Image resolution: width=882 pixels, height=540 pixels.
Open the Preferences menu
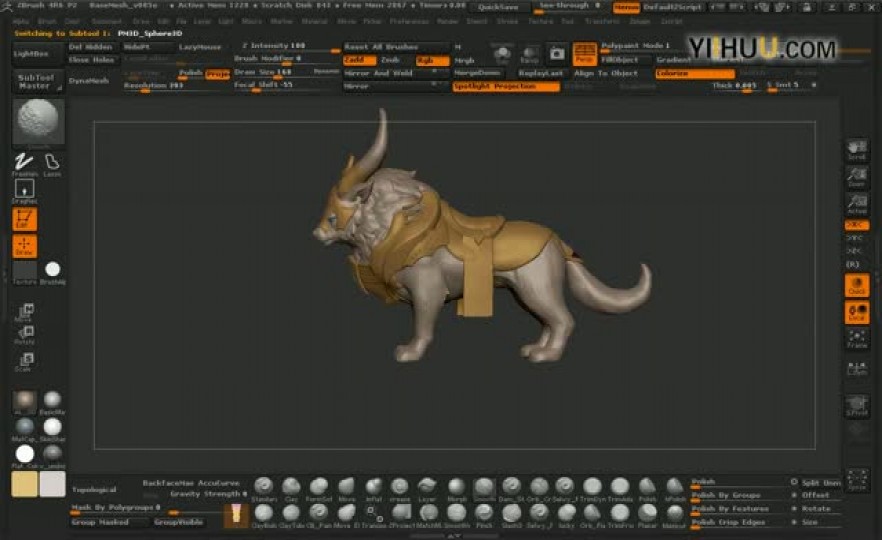[x=409, y=21]
